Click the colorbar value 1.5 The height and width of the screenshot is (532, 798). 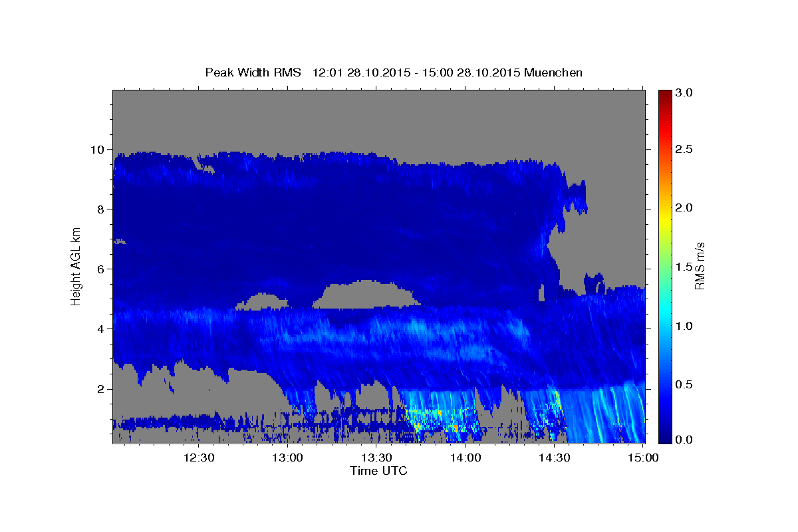pos(685,267)
